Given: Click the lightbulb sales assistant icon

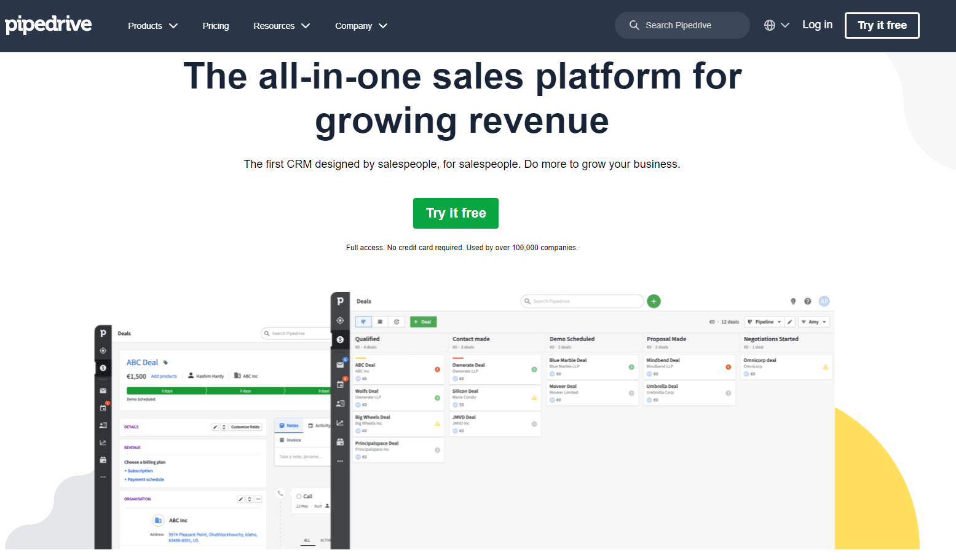Looking at the screenshot, I should pos(793,301).
